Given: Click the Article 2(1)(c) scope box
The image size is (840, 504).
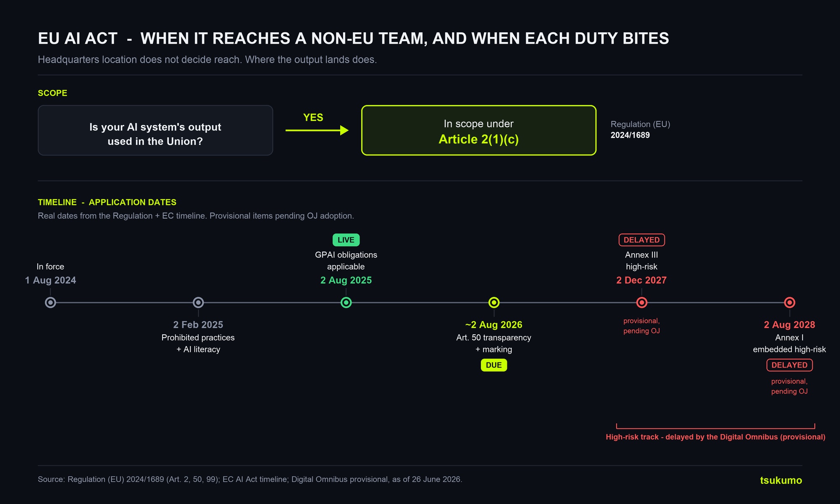Looking at the screenshot, I should tap(479, 130).
